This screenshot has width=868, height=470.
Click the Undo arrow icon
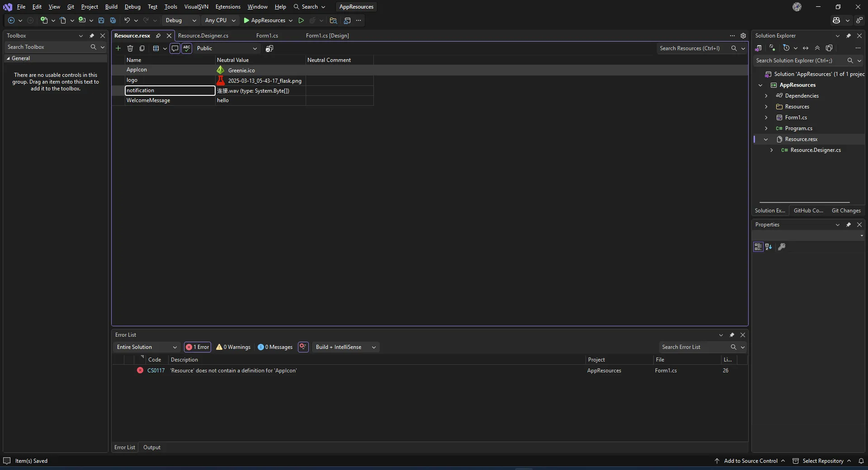coord(127,20)
